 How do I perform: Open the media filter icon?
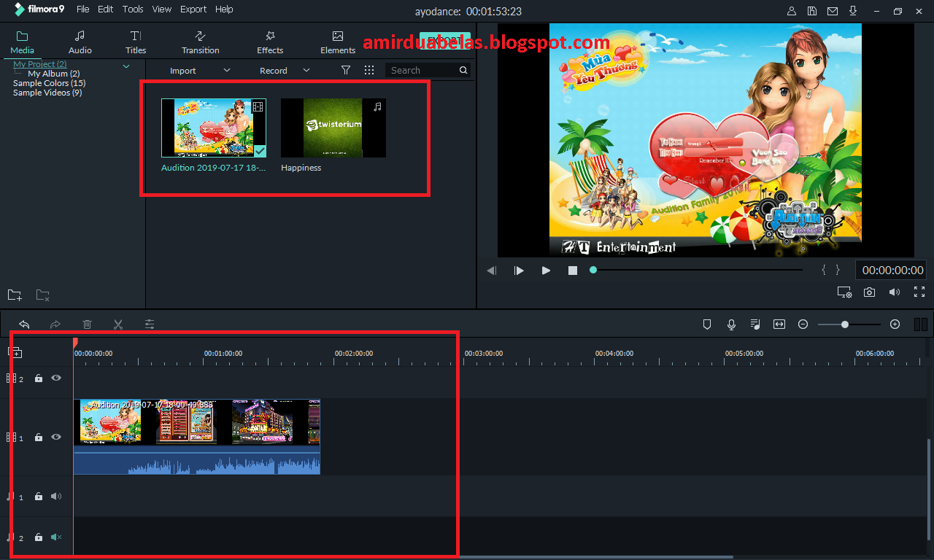click(x=346, y=70)
